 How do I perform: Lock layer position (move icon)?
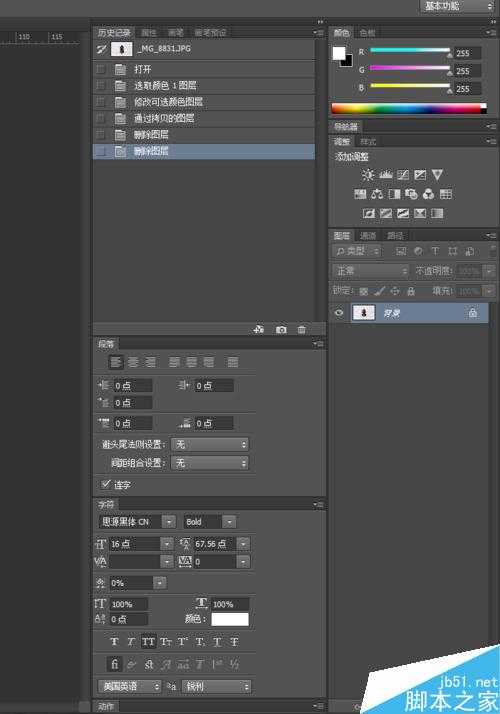(x=395, y=291)
